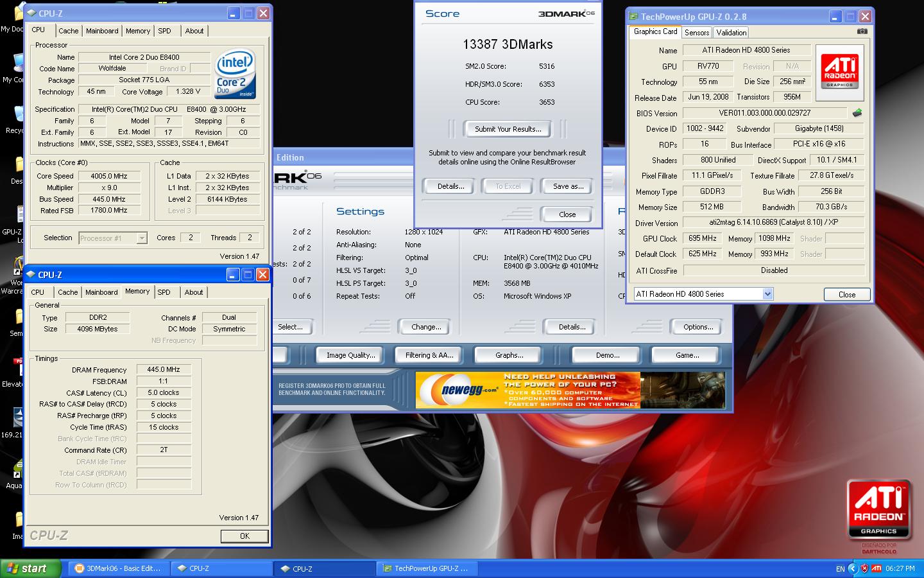Click To Excel button in Score dialog

click(x=508, y=186)
